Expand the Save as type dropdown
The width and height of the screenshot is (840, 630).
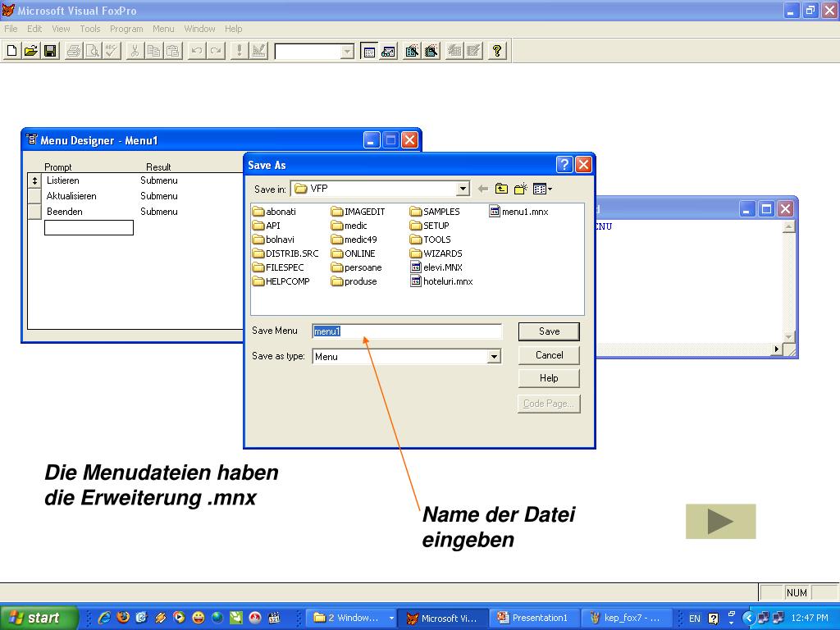tap(494, 356)
